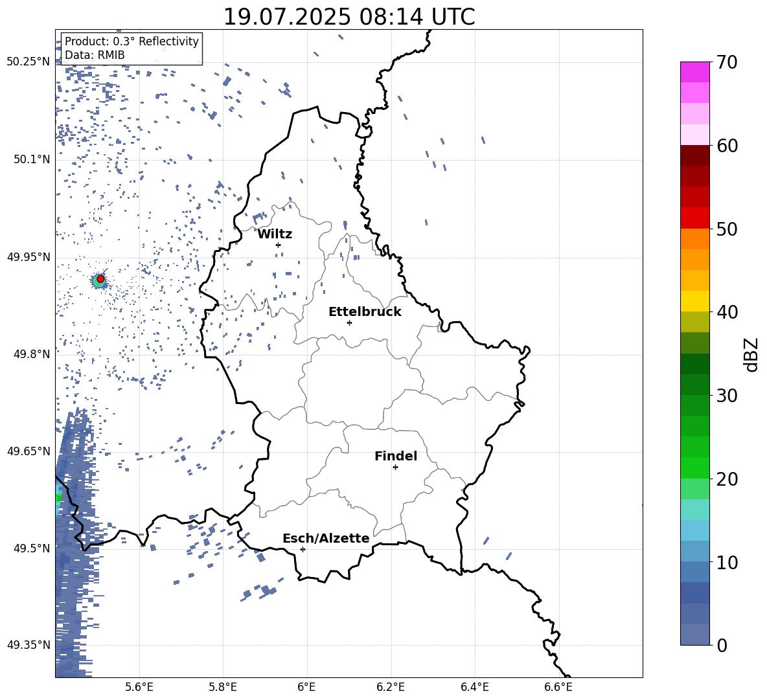Click the light cyan colorbar segment between 10 and 20

point(694,510)
